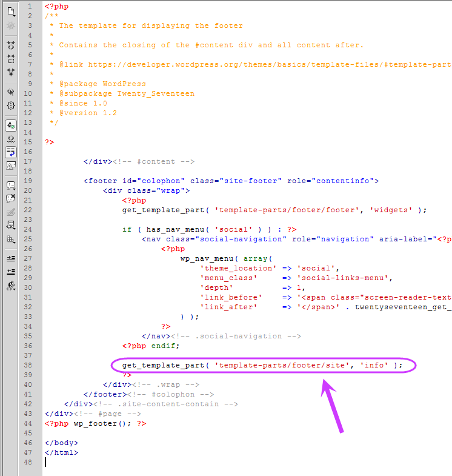Open the Apply Comment dropdown
Image resolution: width=452 pixels, height=476 pixels.
11,186
